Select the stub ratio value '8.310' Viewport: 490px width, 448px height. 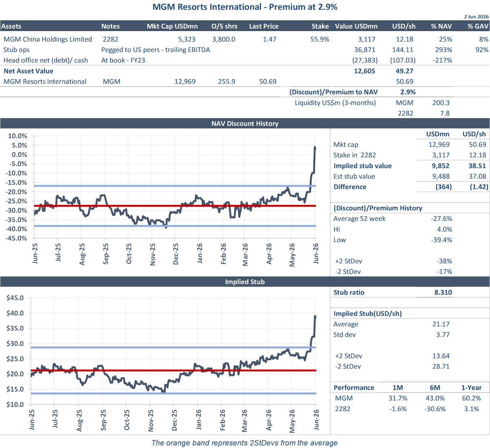(x=443, y=292)
